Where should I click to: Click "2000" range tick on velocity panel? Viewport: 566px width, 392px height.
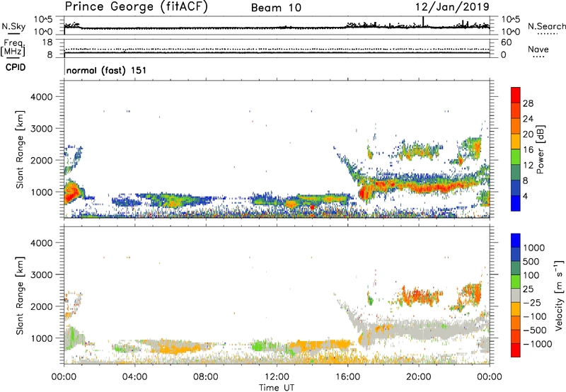tap(42, 306)
